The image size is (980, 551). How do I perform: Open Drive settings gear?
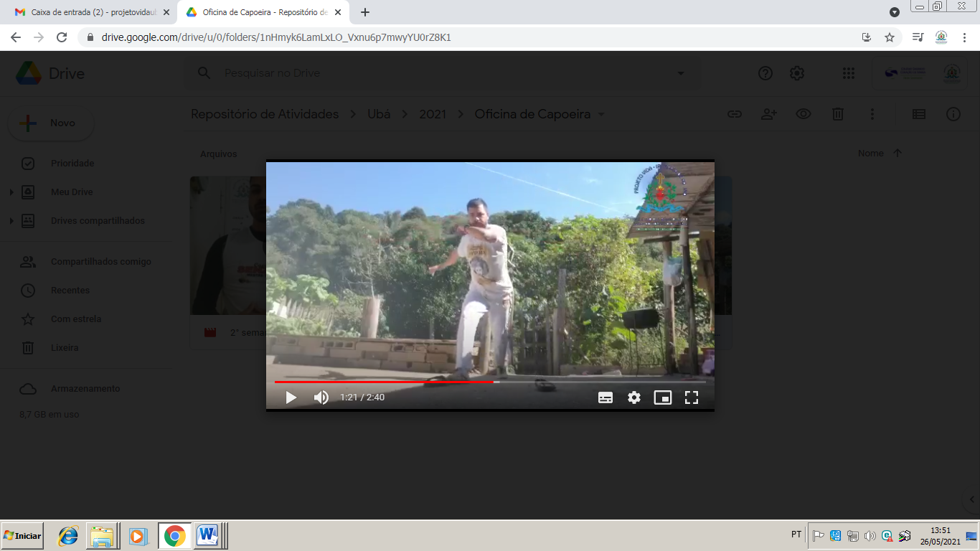coord(797,73)
